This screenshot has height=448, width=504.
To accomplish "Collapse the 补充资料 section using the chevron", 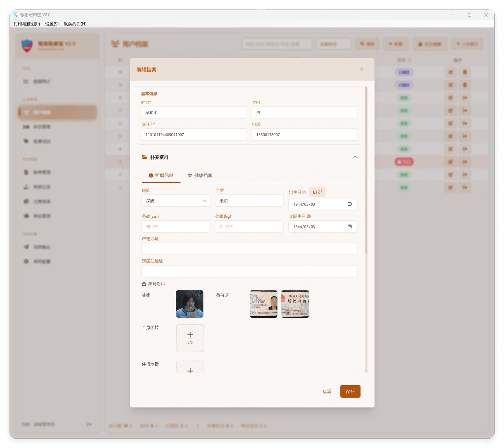I will (x=354, y=157).
